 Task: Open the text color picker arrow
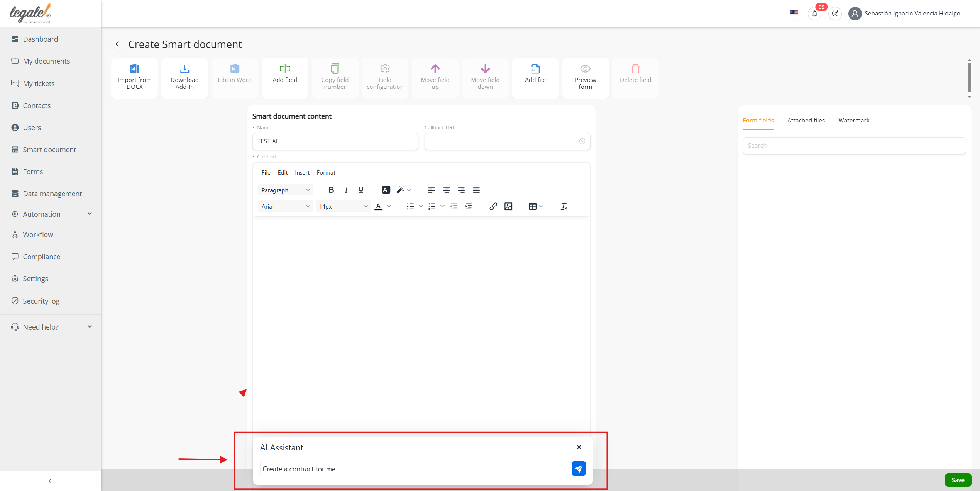coord(389,206)
